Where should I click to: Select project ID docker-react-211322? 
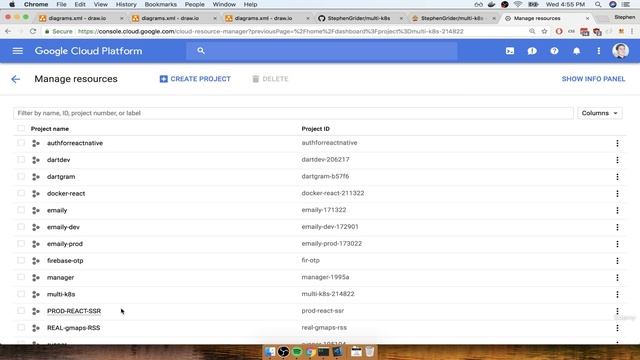[x=333, y=193]
